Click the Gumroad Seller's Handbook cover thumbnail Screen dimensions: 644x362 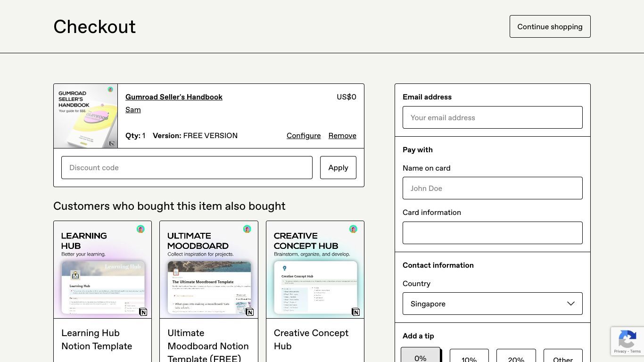click(x=86, y=116)
